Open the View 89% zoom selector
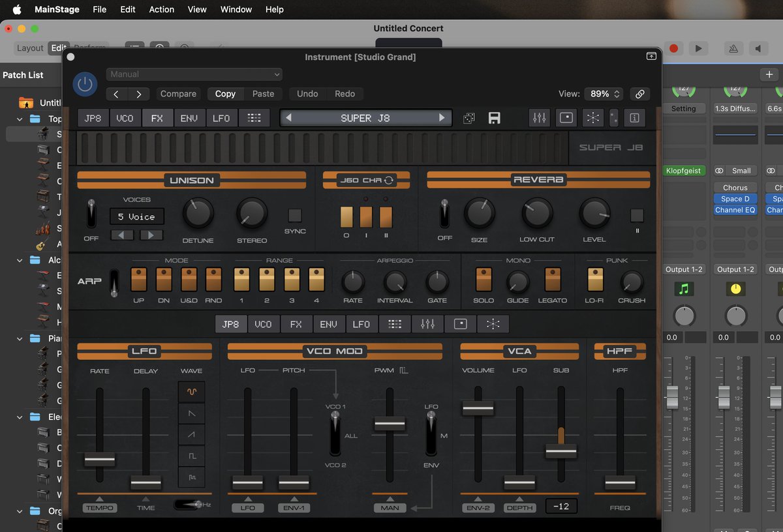Image resolution: width=783 pixels, height=532 pixels. tap(603, 94)
